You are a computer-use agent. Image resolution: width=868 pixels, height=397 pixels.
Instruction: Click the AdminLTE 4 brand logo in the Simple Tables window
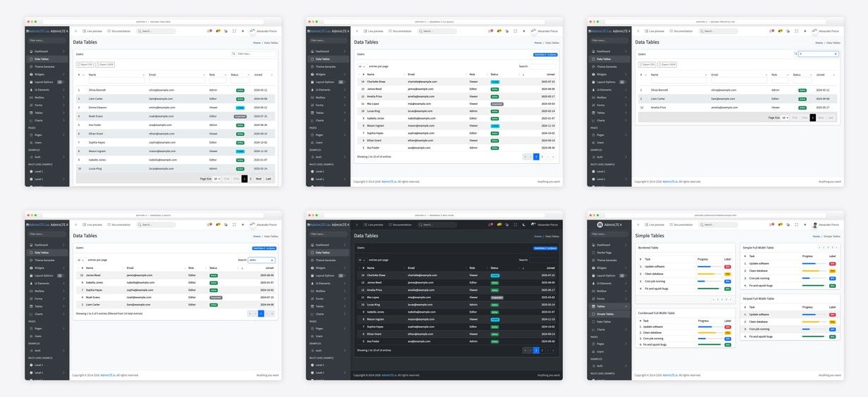coord(601,225)
